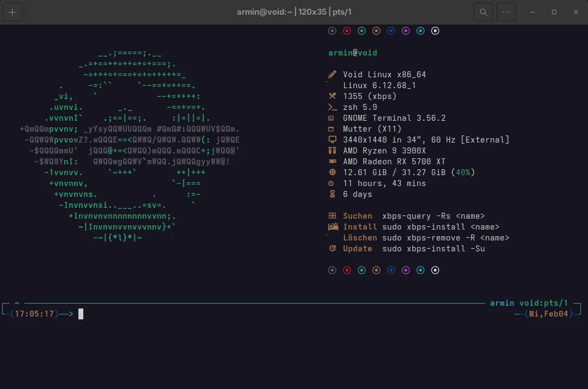
Task: Click the window title armin@void:~ text
Action: point(264,12)
